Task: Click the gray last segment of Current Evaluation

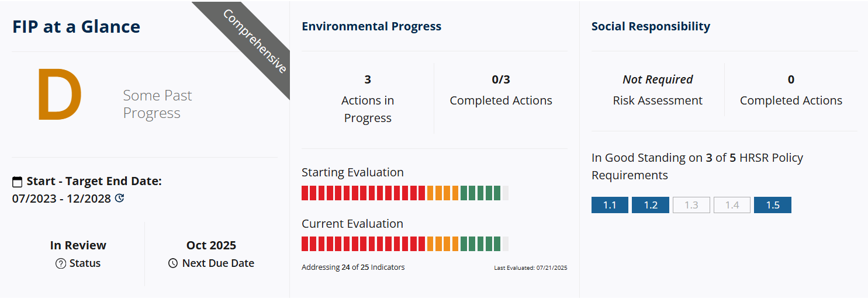Action: coord(506,244)
